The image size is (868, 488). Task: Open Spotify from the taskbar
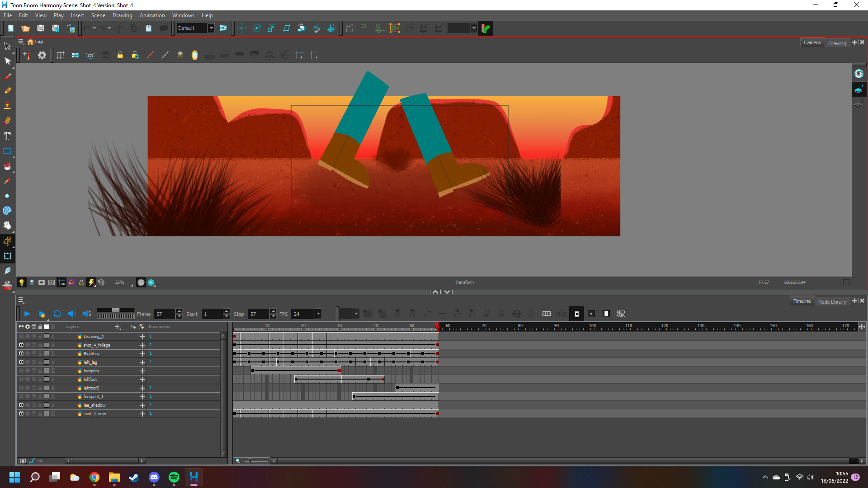coord(174,477)
